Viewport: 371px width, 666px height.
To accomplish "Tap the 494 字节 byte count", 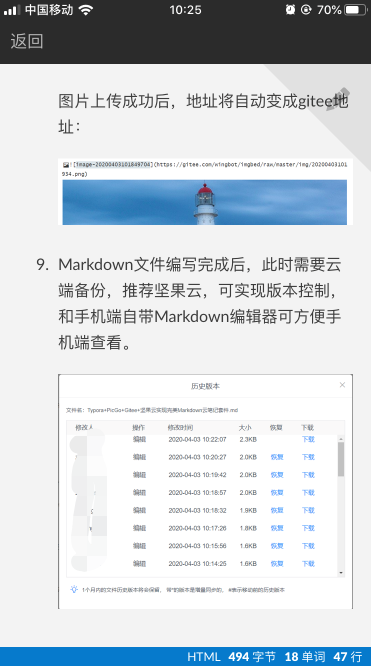I will pos(252,657).
